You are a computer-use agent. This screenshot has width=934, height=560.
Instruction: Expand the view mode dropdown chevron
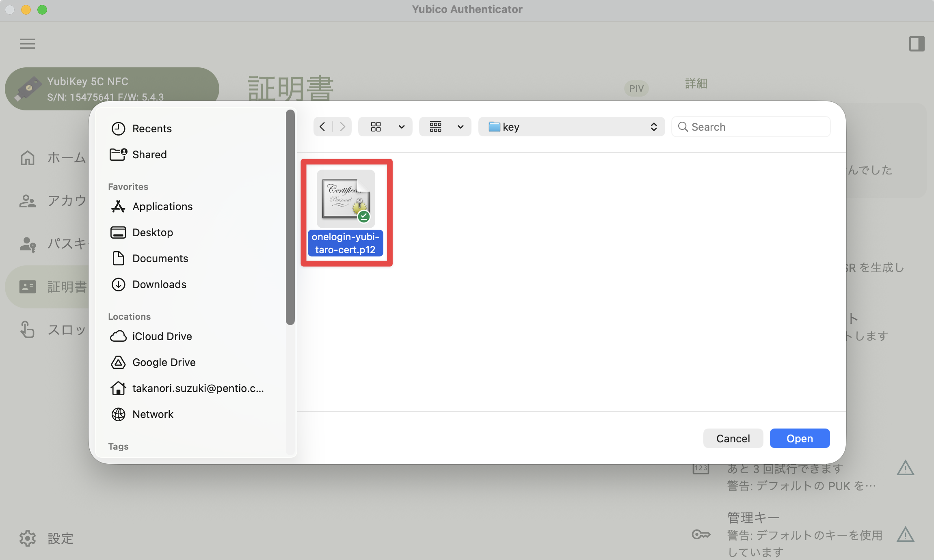402,127
